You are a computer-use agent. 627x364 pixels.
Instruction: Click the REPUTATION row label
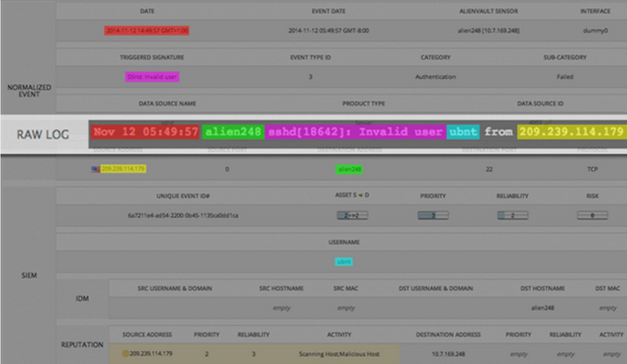[x=82, y=344]
